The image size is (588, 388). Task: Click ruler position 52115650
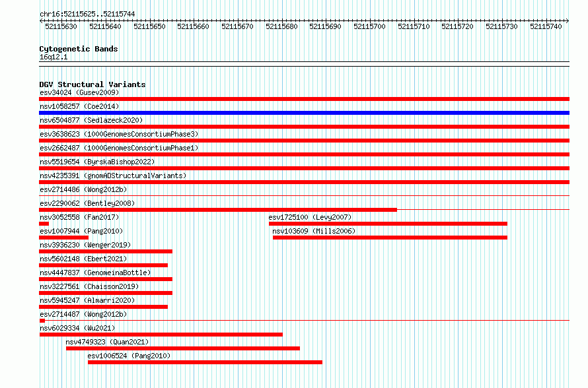pos(149,26)
